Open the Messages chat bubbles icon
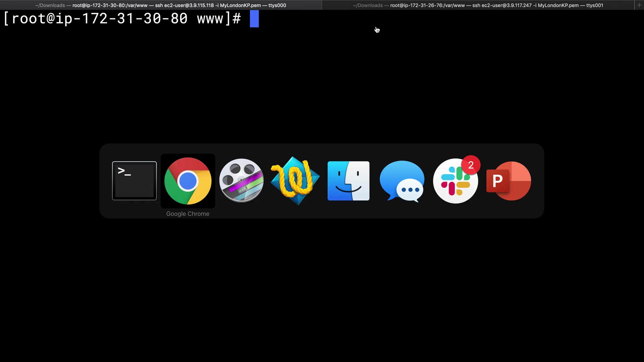Viewport: 644px width, 362px height. click(402, 181)
